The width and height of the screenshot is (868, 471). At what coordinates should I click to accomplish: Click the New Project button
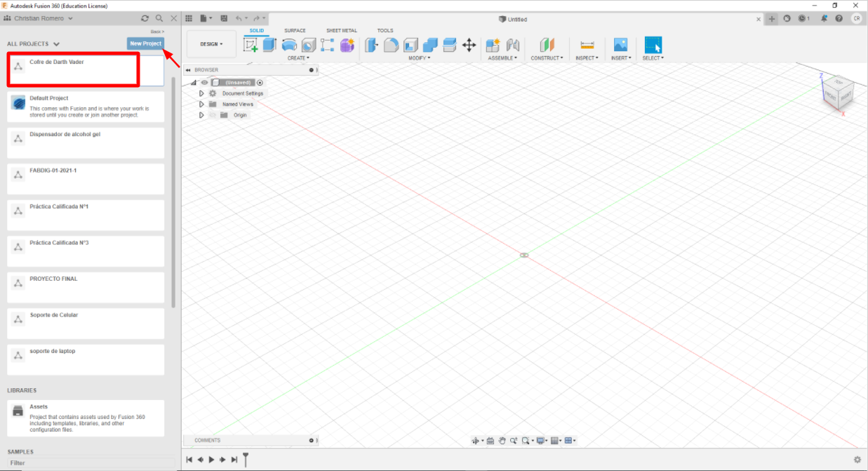(x=146, y=44)
